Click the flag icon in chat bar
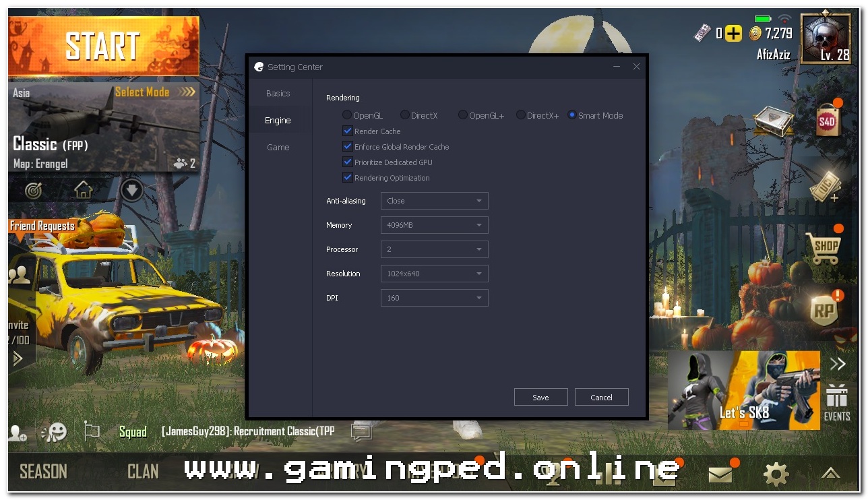Viewport: 868px width, 500px height. click(92, 431)
